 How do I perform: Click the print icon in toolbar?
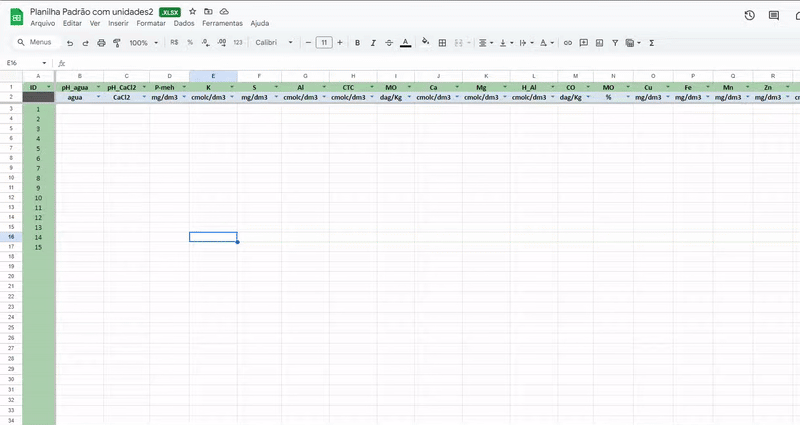click(x=101, y=43)
